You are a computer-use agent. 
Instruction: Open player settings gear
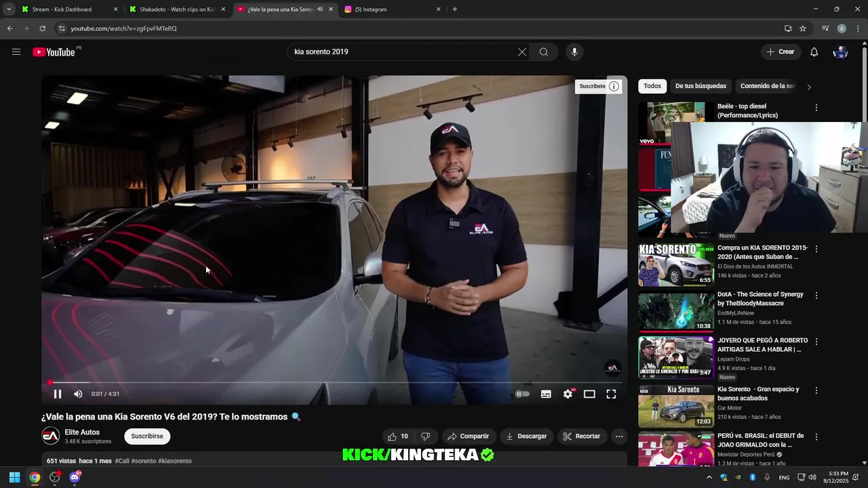(x=568, y=394)
